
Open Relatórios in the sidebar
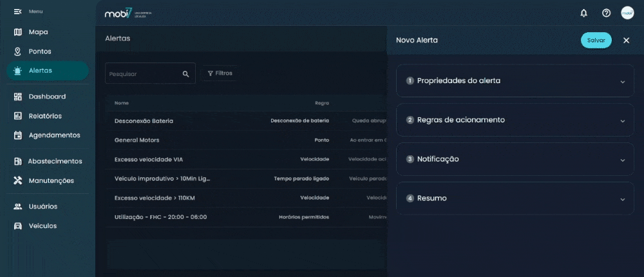click(44, 116)
